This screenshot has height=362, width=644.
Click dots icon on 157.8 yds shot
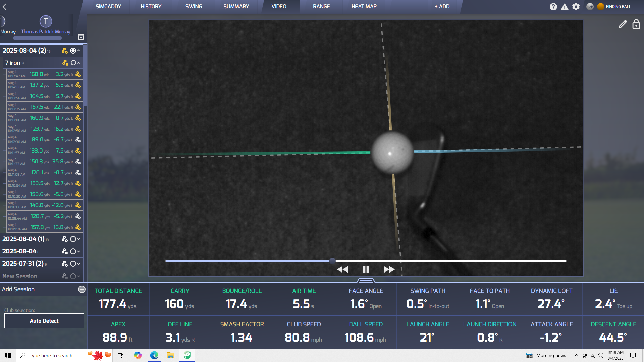78,227
